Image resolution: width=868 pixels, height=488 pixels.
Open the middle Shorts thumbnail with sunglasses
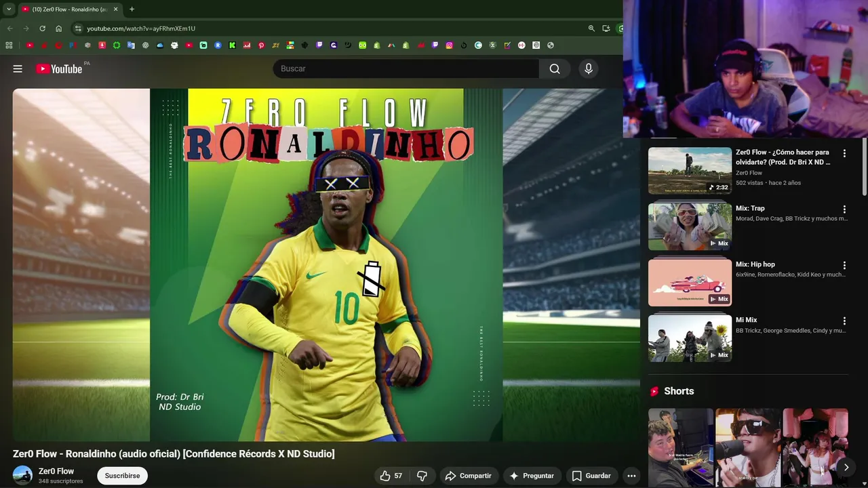coord(748,447)
